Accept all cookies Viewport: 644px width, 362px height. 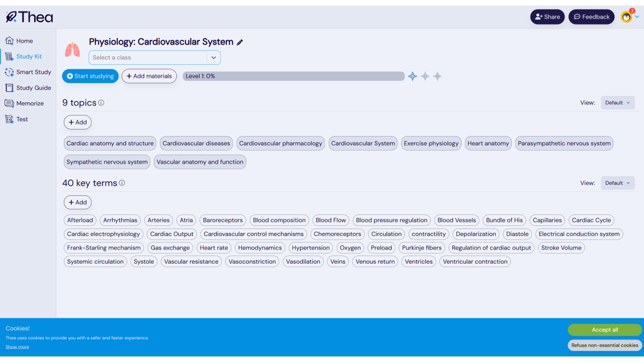(604, 330)
